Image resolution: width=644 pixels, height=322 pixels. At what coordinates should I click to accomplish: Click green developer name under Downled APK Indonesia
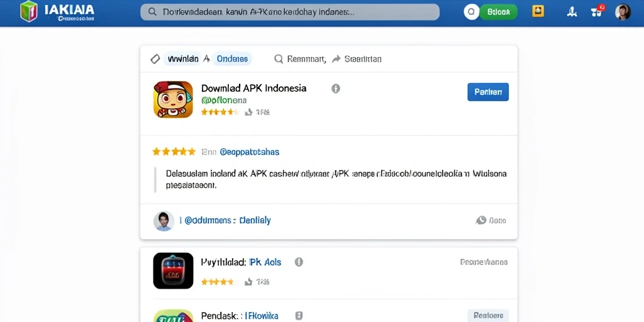click(224, 100)
